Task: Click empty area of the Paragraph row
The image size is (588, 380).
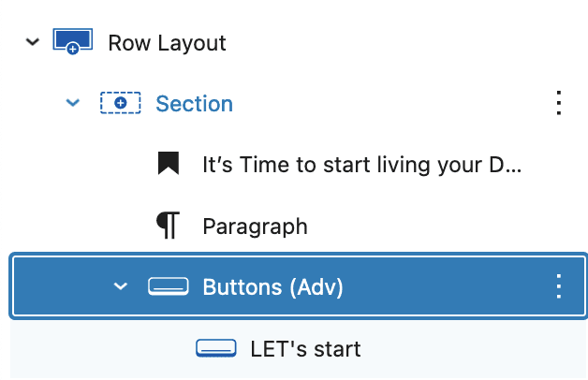Action: [x=432, y=226]
